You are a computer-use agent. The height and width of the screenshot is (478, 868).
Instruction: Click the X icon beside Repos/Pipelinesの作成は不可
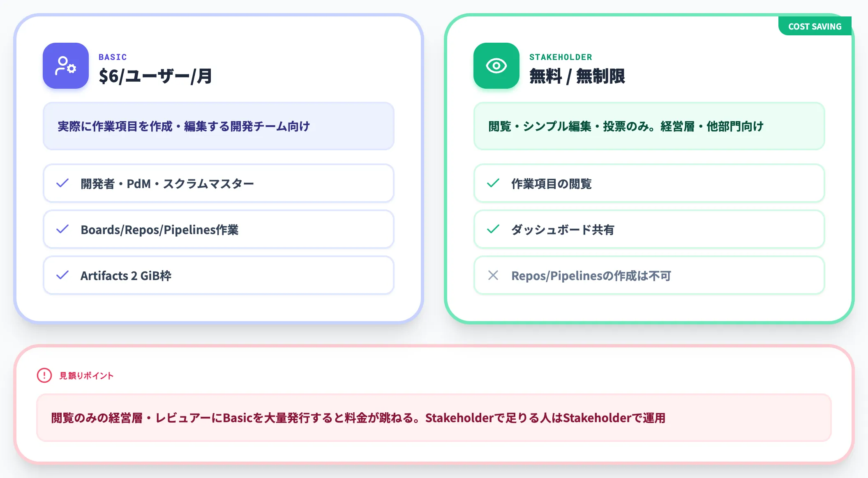click(x=493, y=275)
